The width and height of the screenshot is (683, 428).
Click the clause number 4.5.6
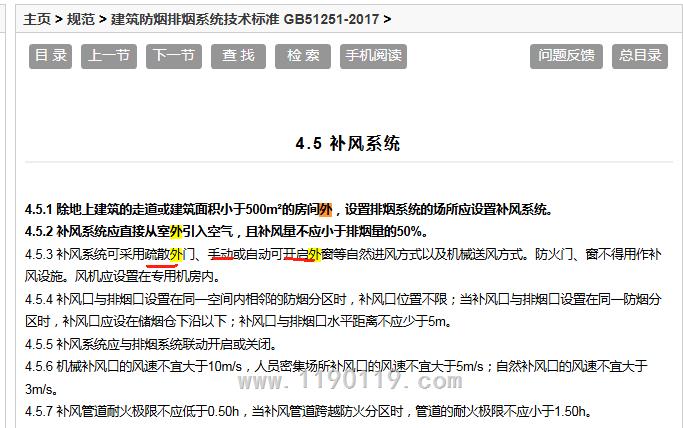click(x=39, y=365)
